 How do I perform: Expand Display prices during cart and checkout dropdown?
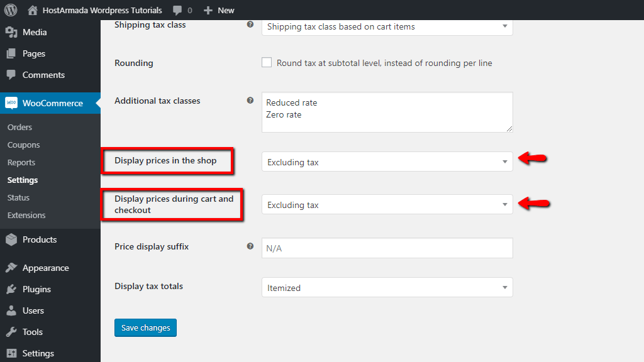pos(387,205)
